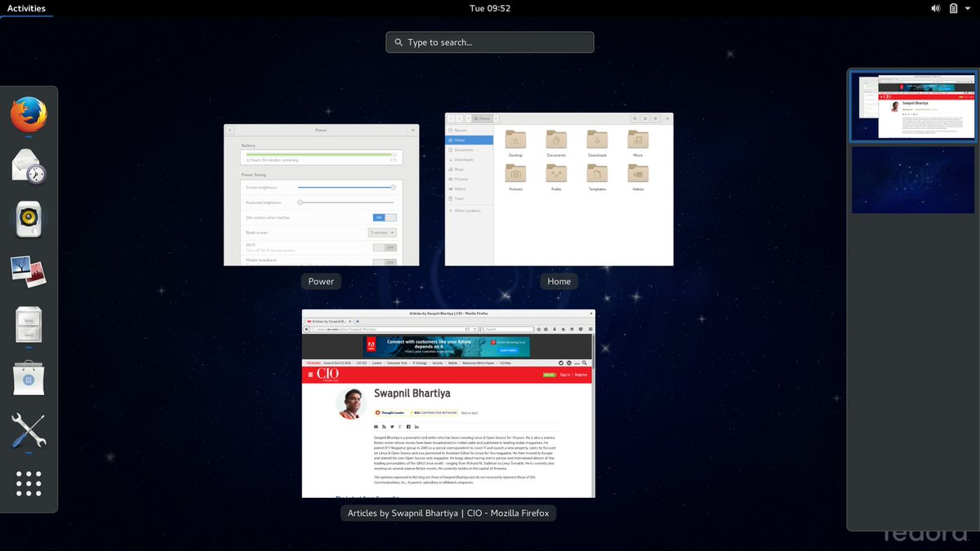The image size is (980, 551).
Task: Launch Firefox from the dock
Action: coord(29,114)
